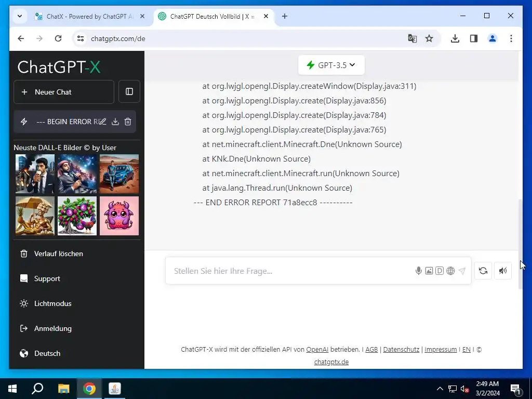Open taskbar Search
This screenshot has width=532, height=399.
37,389
